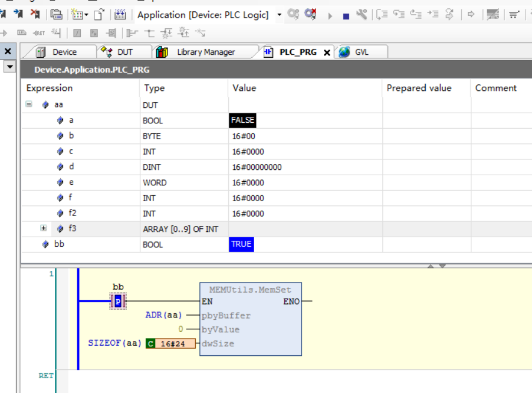Click the TRUE value of variable bb

click(241, 244)
